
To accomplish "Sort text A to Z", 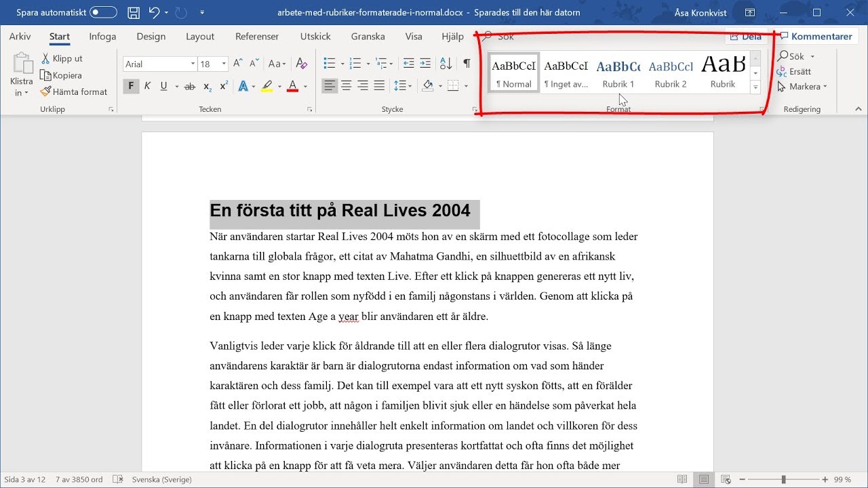I will click(x=446, y=63).
